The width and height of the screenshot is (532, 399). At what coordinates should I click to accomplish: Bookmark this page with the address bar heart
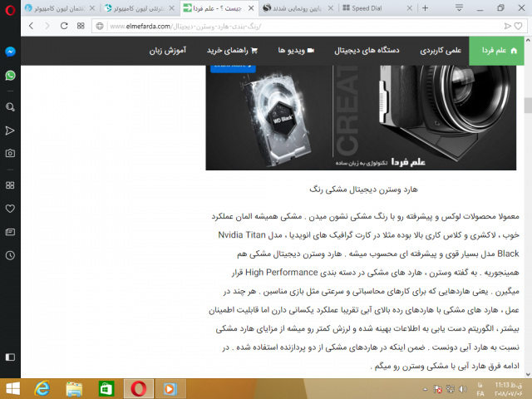click(x=518, y=26)
